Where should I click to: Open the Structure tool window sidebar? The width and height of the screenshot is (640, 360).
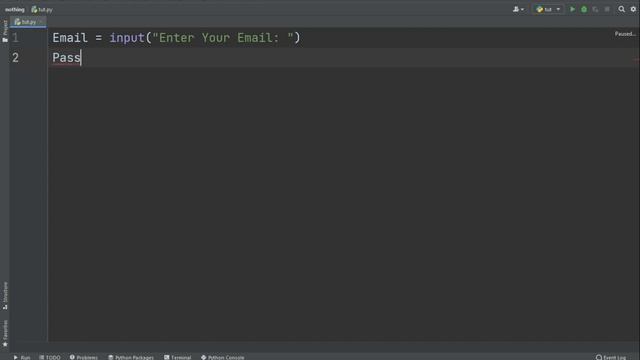click(5, 296)
